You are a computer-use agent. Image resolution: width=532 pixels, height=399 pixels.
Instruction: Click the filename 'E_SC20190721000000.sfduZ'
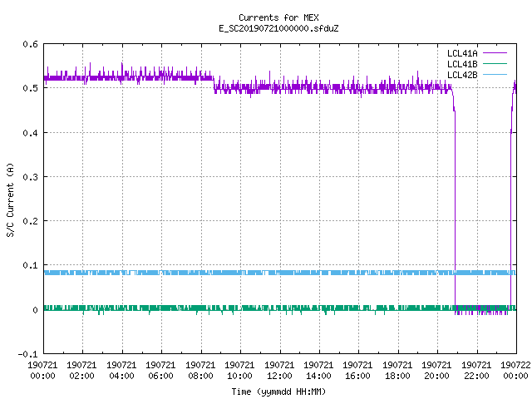tap(278, 28)
